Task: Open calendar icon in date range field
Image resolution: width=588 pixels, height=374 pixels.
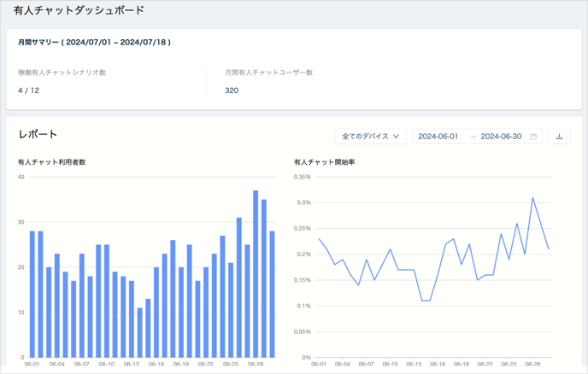Action: pyautogui.click(x=533, y=137)
